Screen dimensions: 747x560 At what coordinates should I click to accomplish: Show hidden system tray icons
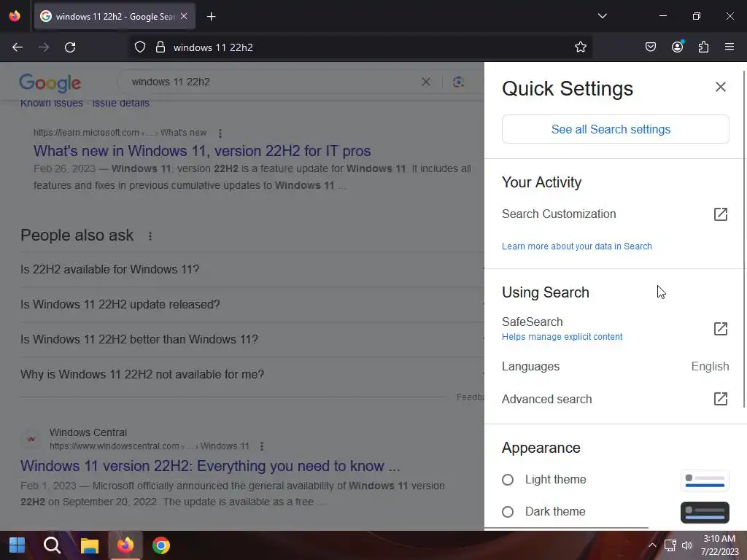click(x=652, y=545)
